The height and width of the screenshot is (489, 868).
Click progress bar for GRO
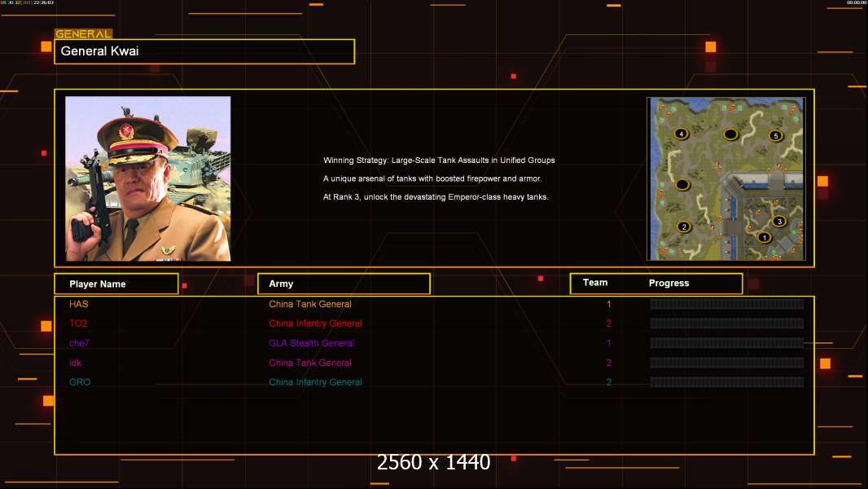(727, 382)
